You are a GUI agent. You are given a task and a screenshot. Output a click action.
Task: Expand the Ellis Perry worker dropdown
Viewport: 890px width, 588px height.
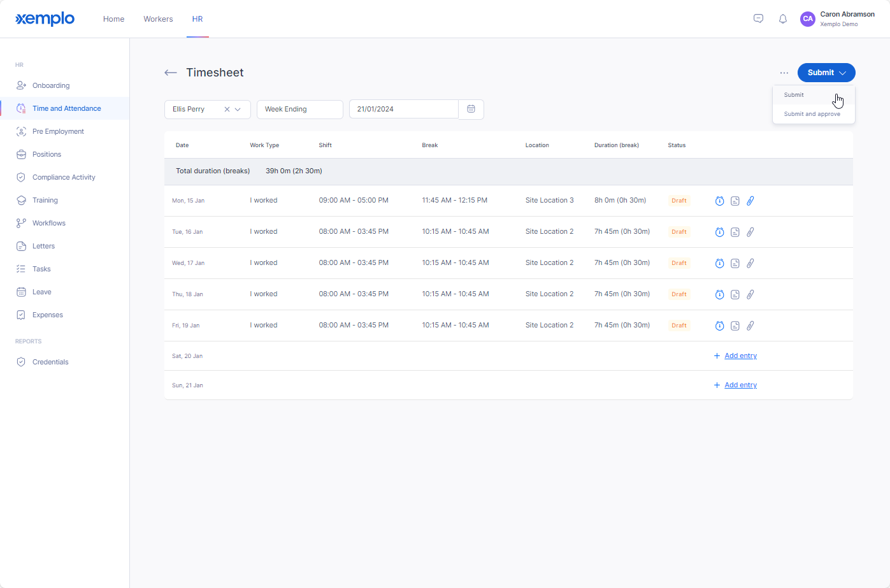tap(238, 109)
